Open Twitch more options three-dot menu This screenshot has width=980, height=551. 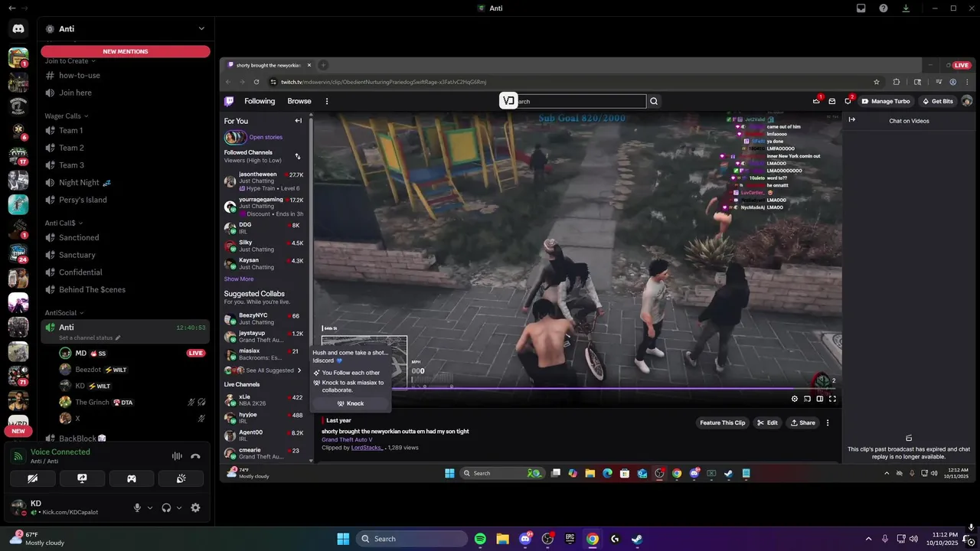[327, 101]
